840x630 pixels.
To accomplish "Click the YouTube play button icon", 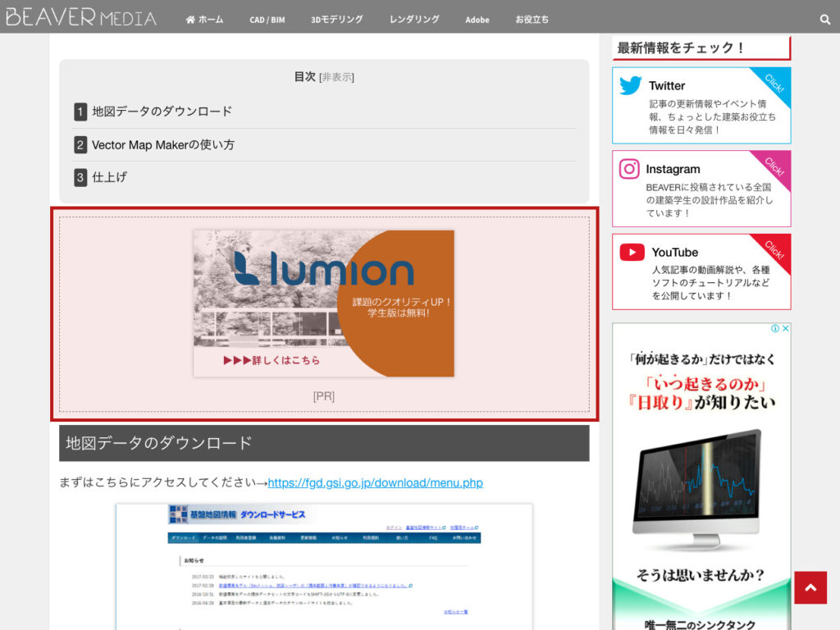I will coord(631,252).
